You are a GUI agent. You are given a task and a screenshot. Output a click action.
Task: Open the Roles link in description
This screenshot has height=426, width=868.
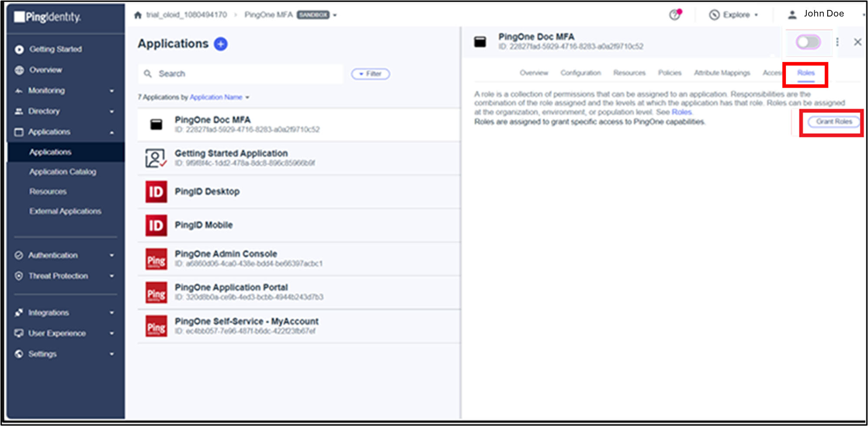pyautogui.click(x=681, y=112)
